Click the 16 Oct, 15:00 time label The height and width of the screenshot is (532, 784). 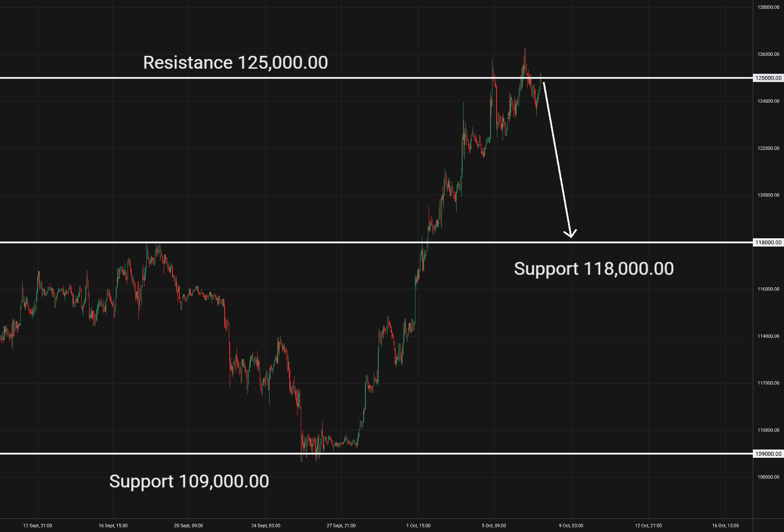click(x=725, y=526)
